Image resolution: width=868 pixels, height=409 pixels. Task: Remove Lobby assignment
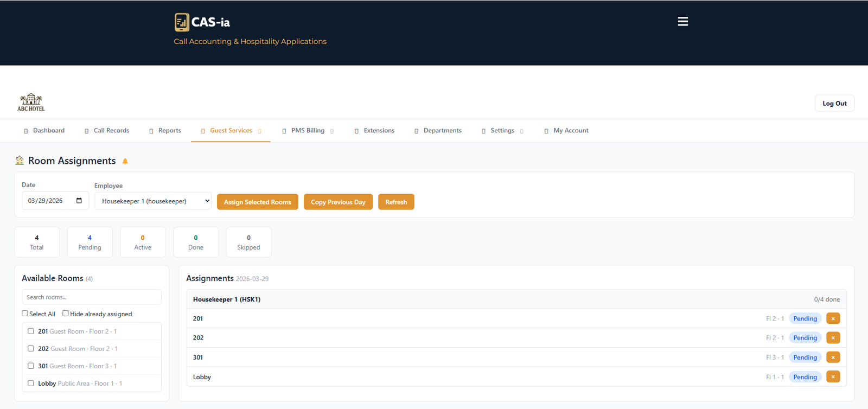(x=833, y=377)
